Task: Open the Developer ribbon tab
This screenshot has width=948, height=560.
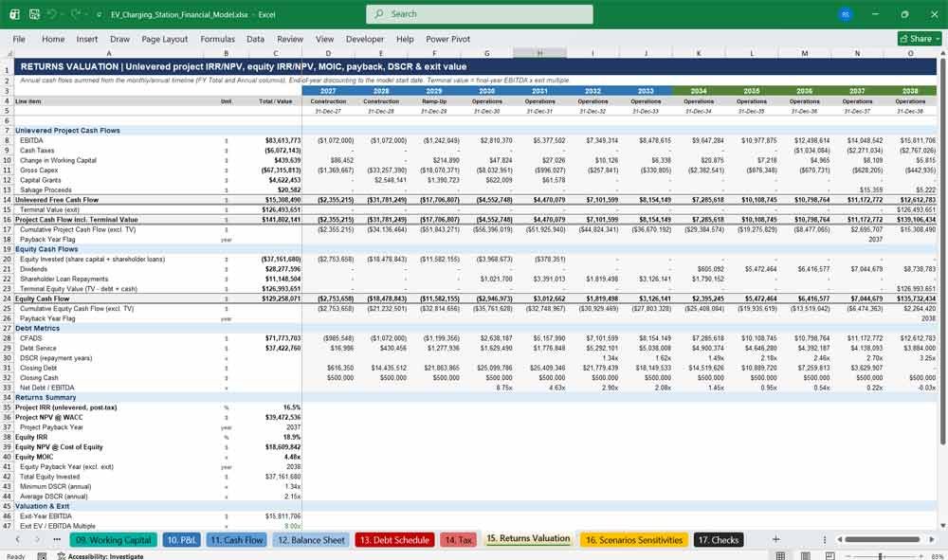Action: coord(365,39)
